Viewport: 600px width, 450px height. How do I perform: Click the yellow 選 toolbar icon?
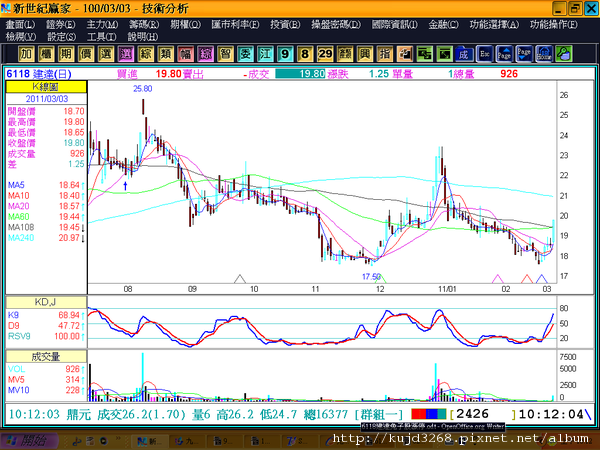point(106,54)
